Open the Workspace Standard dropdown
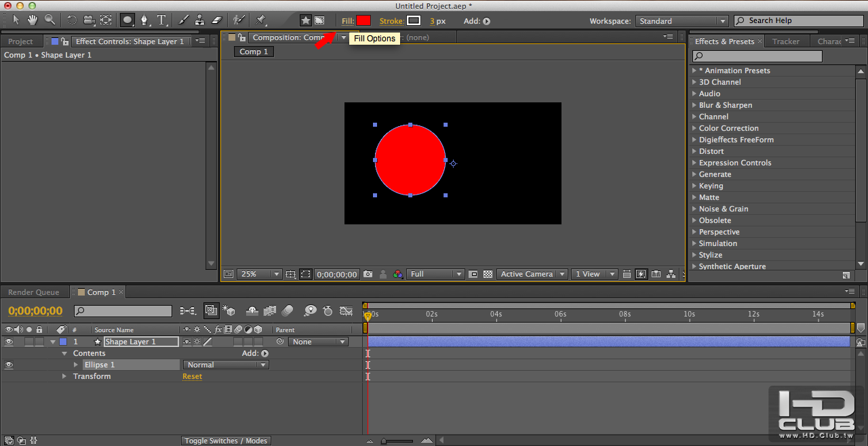The width and height of the screenshot is (868, 446). pyautogui.click(x=682, y=21)
